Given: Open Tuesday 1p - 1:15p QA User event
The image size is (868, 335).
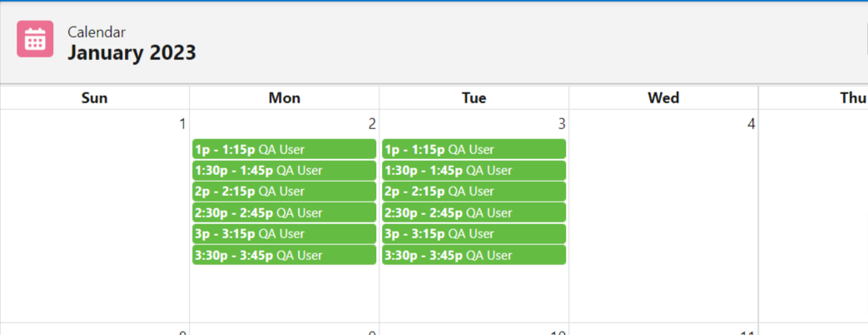Looking at the screenshot, I should tap(474, 150).
